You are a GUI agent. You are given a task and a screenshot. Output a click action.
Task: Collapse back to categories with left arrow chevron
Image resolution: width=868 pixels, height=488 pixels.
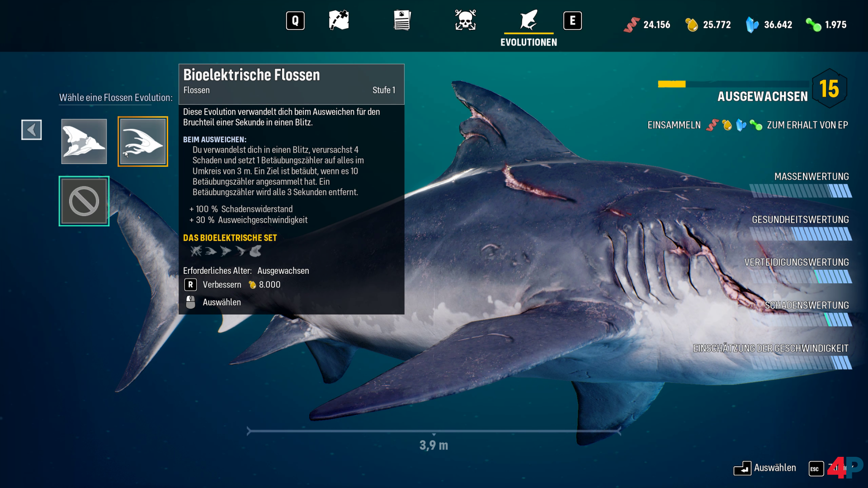(x=31, y=130)
